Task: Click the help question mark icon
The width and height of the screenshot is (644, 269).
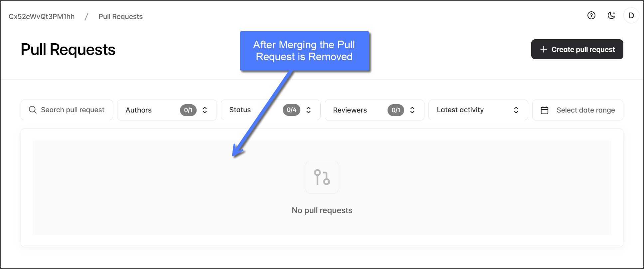Action: point(591,15)
